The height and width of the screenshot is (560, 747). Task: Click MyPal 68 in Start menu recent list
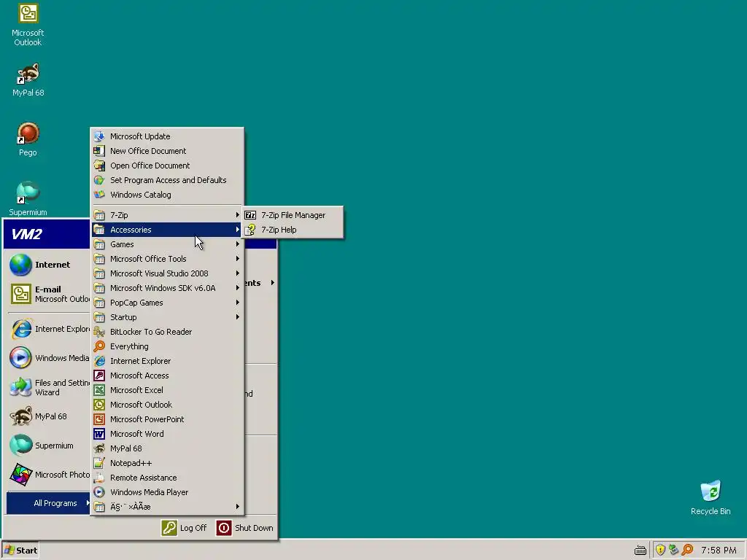49,416
